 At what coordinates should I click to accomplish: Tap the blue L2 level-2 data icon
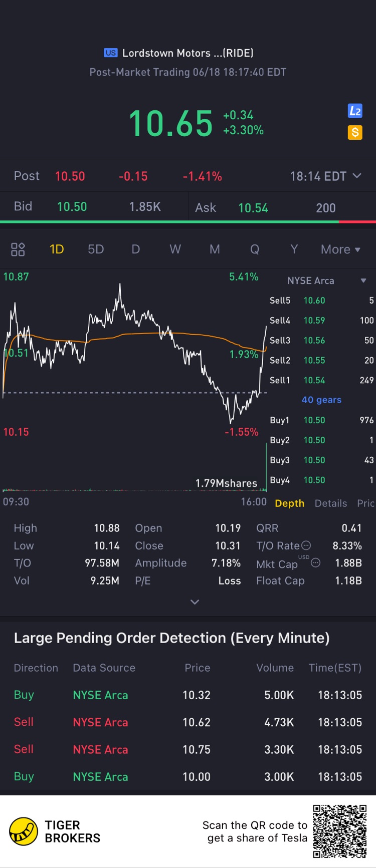click(x=355, y=111)
